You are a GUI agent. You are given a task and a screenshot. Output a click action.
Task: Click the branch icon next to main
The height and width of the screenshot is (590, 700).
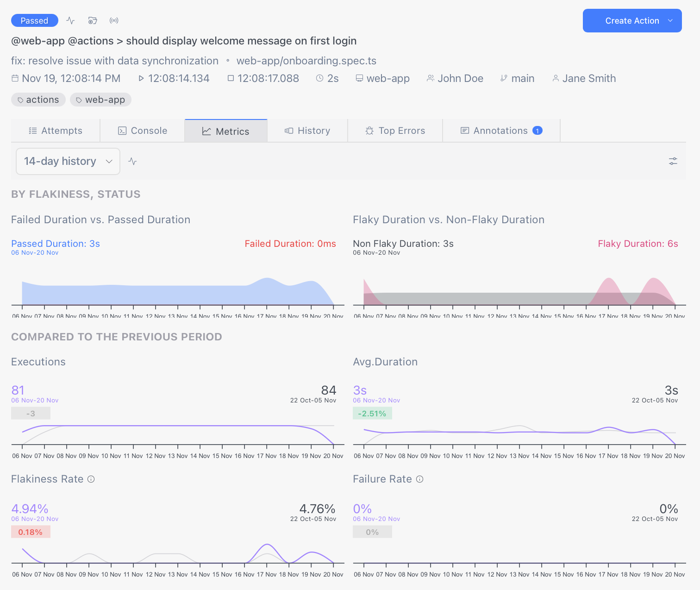(504, 78)
